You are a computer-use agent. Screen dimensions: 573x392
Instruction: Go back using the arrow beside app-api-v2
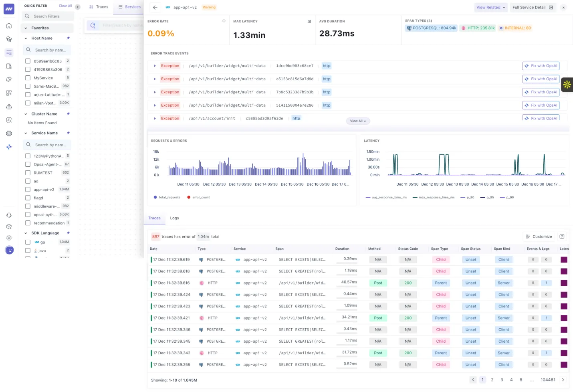[155, 7]
